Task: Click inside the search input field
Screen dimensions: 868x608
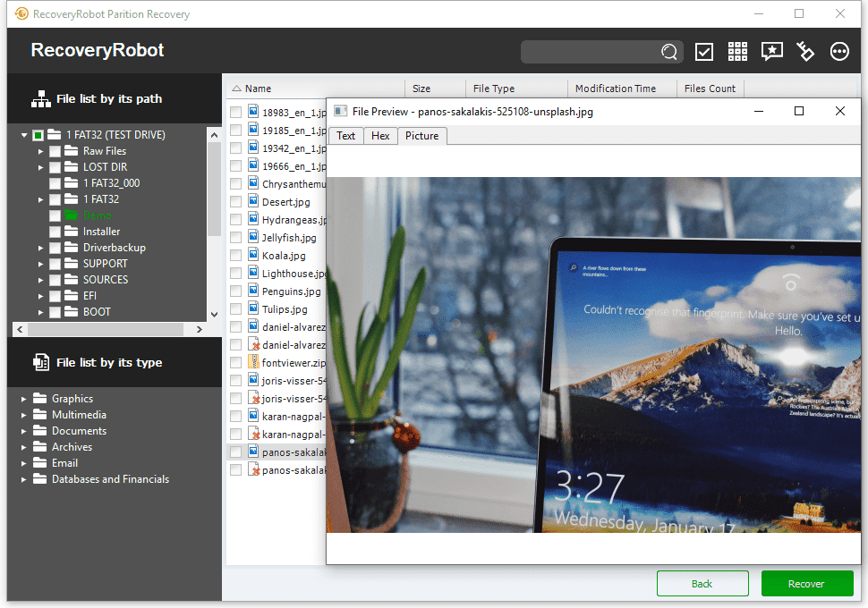Action: pyautogui.click(x=590, y=52)
